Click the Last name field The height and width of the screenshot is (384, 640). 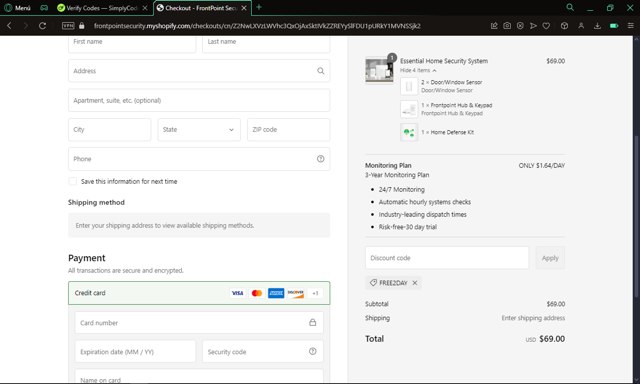pos(266,43)
